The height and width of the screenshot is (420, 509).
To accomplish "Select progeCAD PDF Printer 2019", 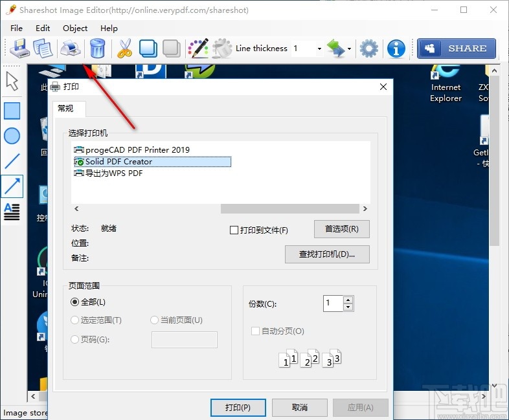I will coord(132,150).
